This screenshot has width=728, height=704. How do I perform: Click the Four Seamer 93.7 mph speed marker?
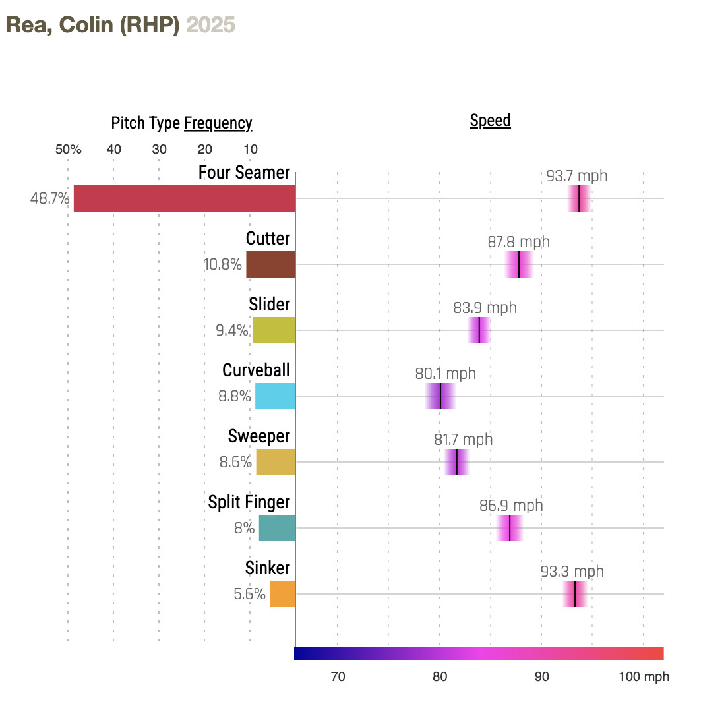click(579, 198)
